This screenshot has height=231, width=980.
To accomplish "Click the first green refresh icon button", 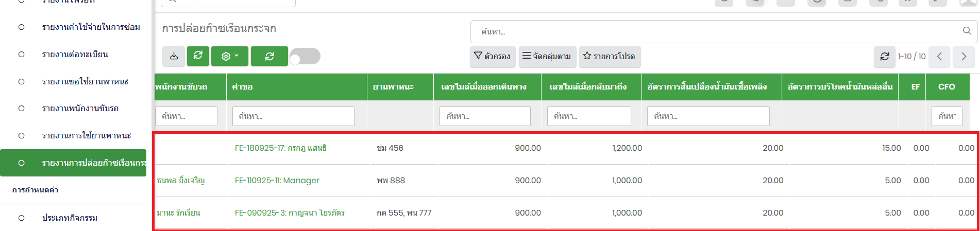I will click(x=198, y=56).
